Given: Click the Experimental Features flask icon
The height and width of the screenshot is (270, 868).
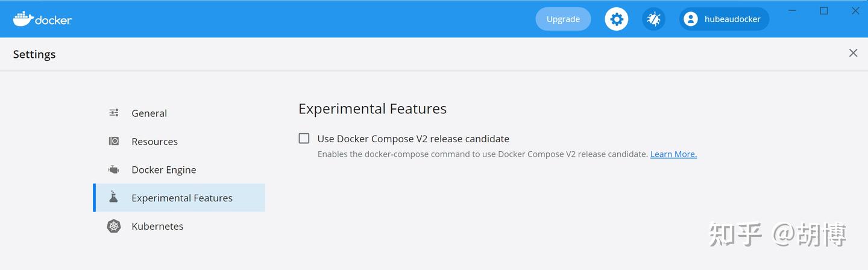Looking at the screenshot, I should tap(114, 198).
